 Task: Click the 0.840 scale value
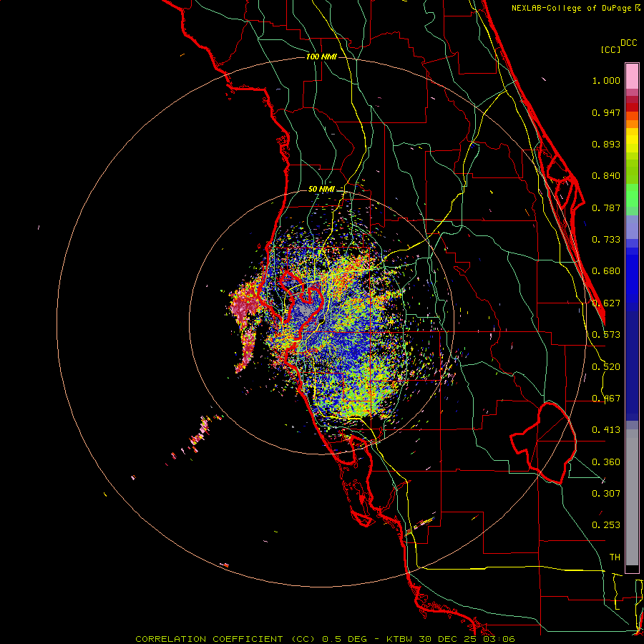(x=606, y=176)
